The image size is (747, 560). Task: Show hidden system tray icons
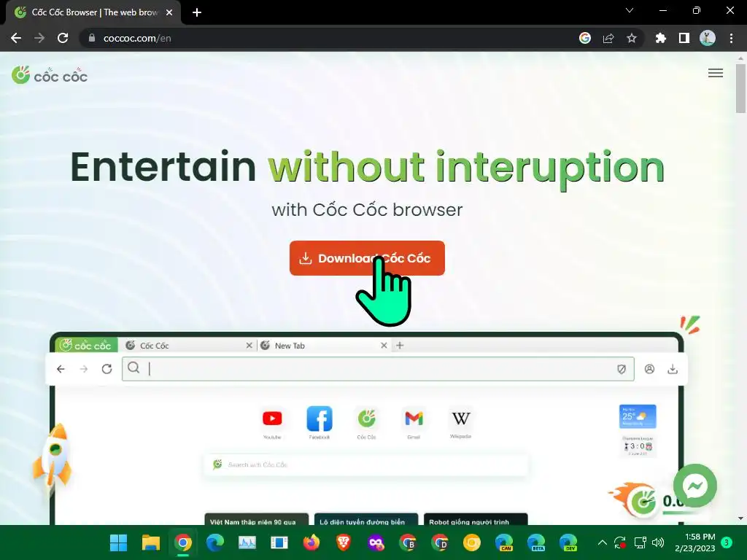pos(602,542)
